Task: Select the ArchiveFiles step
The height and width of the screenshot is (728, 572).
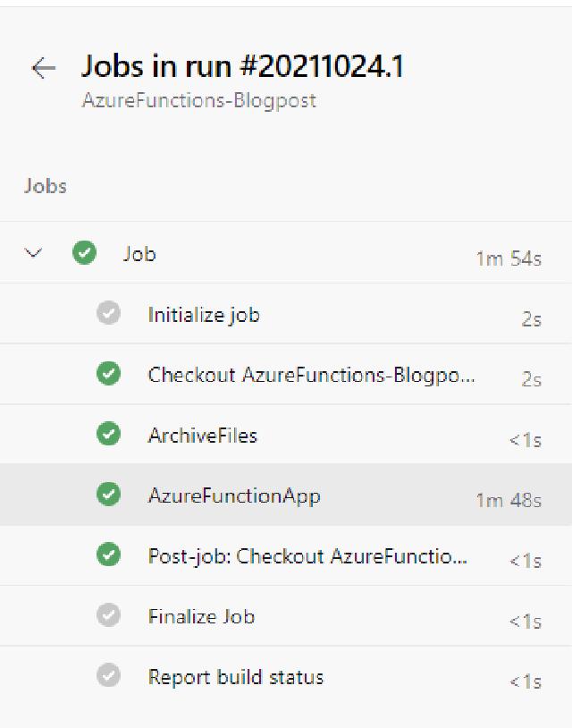Action: (202, 436)
